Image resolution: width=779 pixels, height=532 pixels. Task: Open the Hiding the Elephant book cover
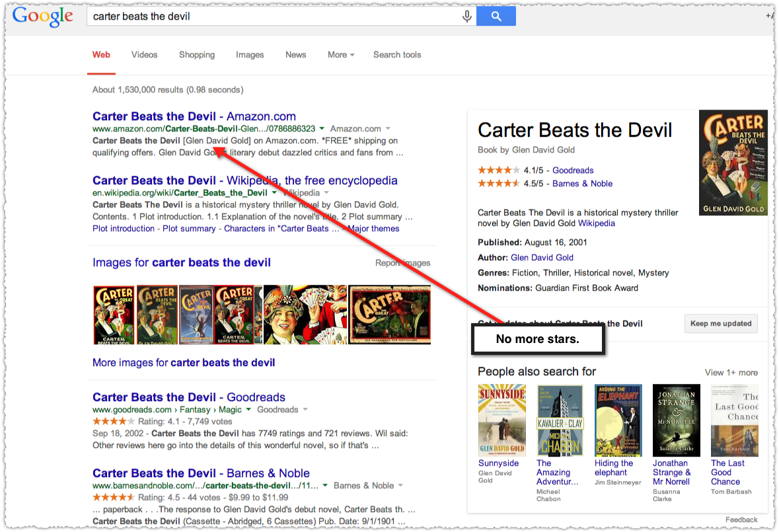pyautogui.click(x=618, y=420)
